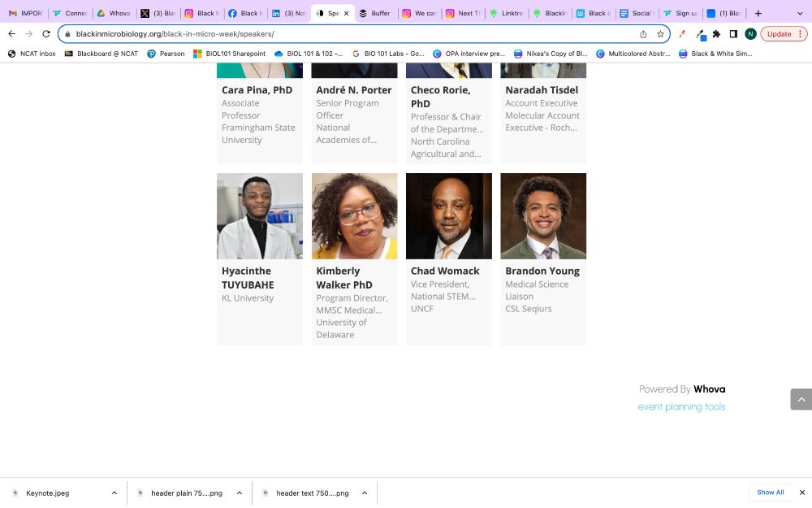Screen dimensions: 812x508
Task: Go back using the browser back arrow
Action: (11, 33)
